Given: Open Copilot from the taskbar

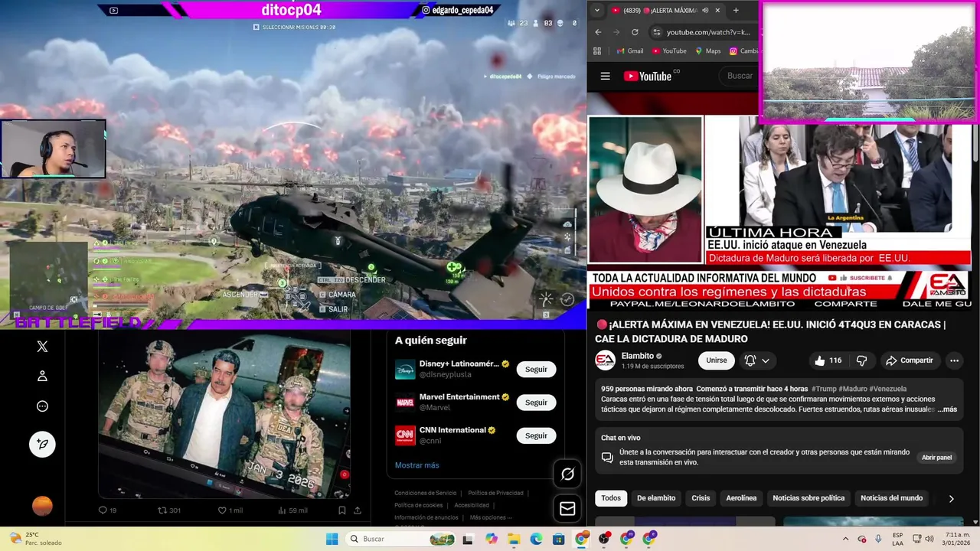Looking at the screenshot, I should click(x=491, y=539).
